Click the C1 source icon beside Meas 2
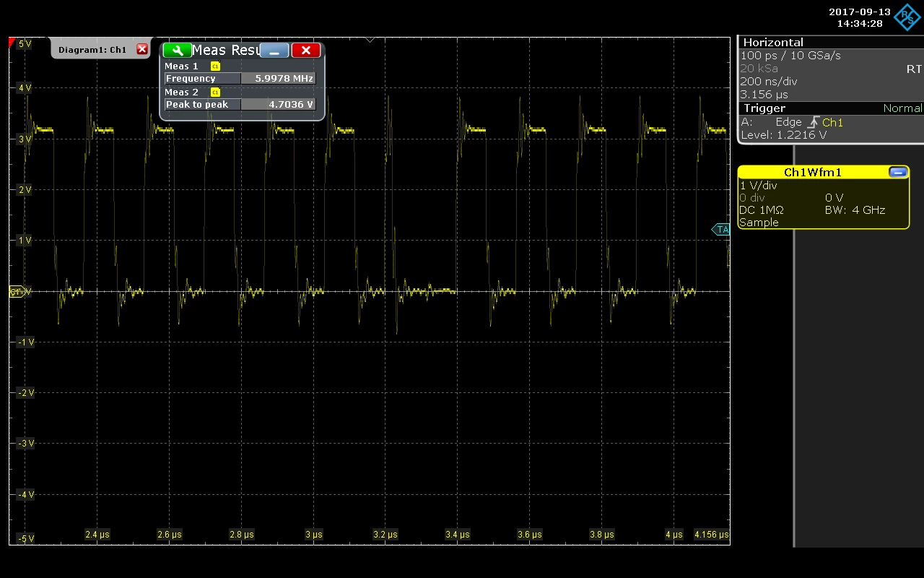924x578 pixels. (x=215, y=92)
